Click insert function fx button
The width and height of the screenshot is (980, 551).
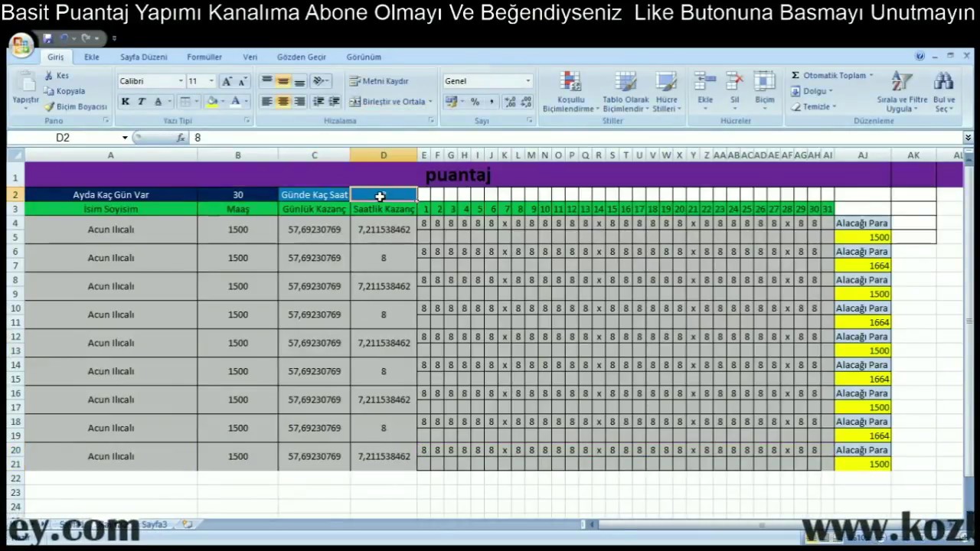[x=181, y=138]
